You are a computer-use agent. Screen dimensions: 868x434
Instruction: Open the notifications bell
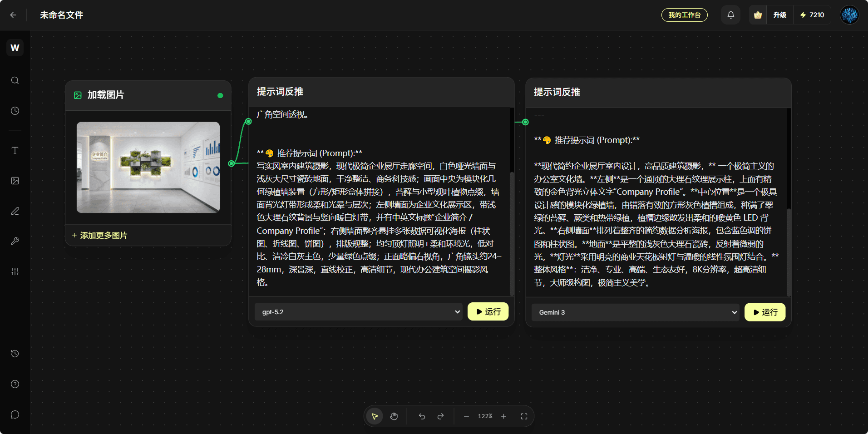[730, 15]
